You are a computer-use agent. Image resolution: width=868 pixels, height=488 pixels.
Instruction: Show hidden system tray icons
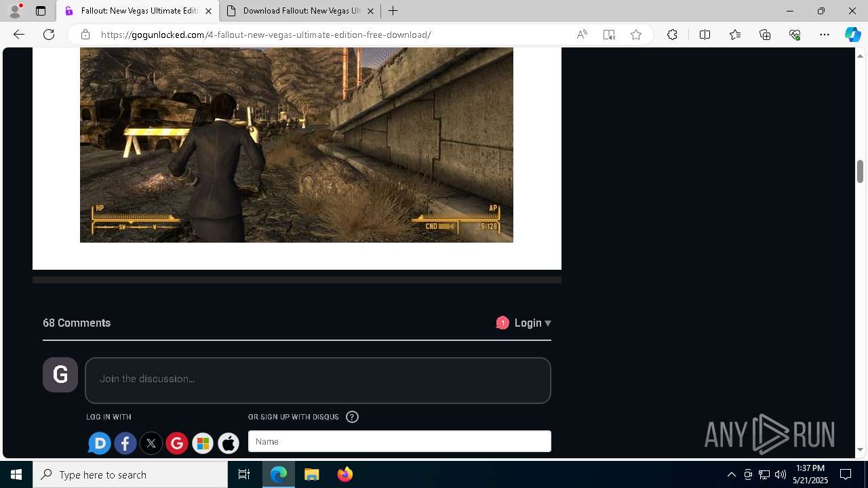[731, 474]
